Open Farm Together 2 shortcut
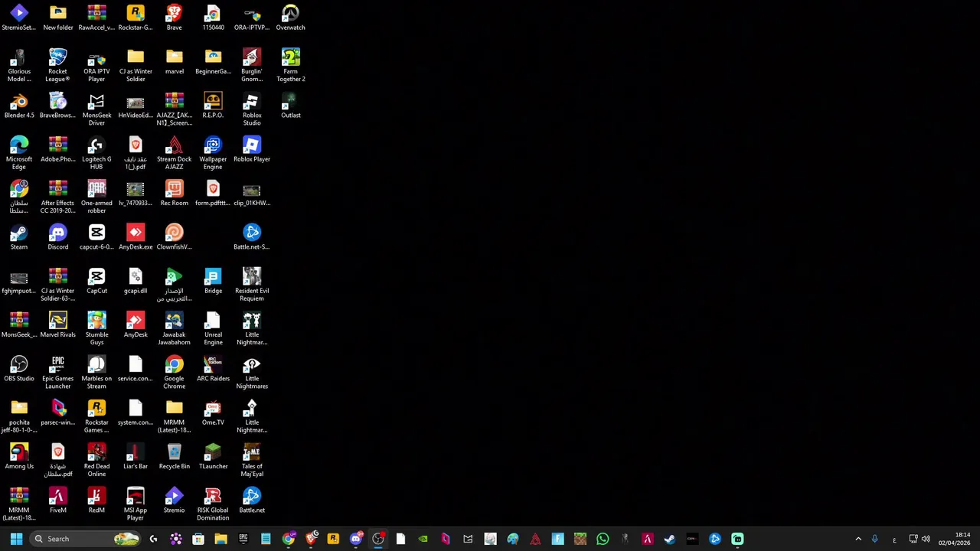The height and width of the screenshot is (551, 980). pyautogui.click(x=290, y=65)
